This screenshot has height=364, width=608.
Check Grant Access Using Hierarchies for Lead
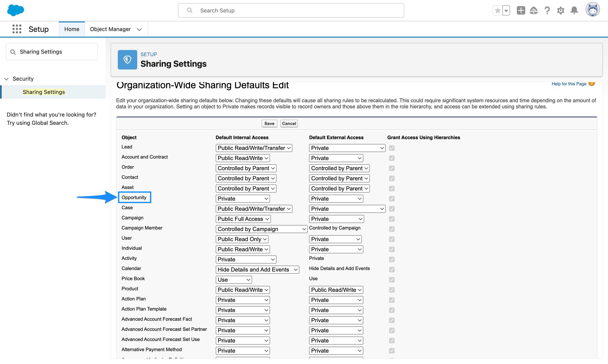(x=392, y=148)
